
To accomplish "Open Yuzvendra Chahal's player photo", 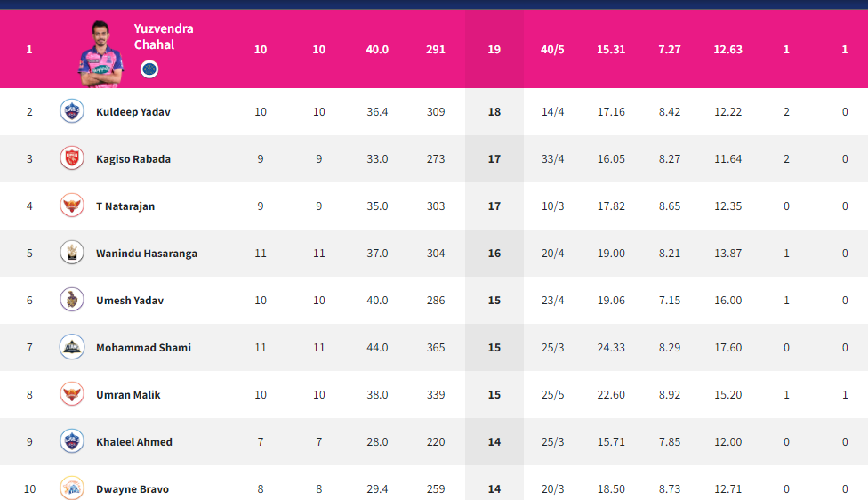I will [100, 53].
